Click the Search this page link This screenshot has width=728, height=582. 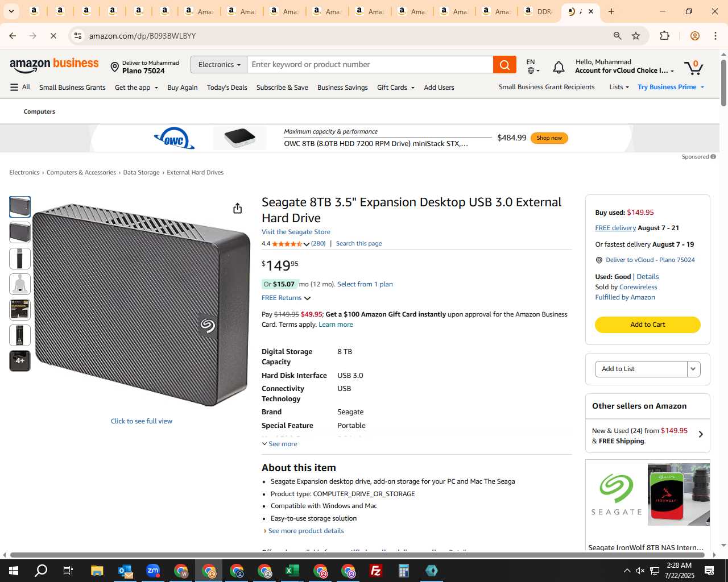point(359,243)
